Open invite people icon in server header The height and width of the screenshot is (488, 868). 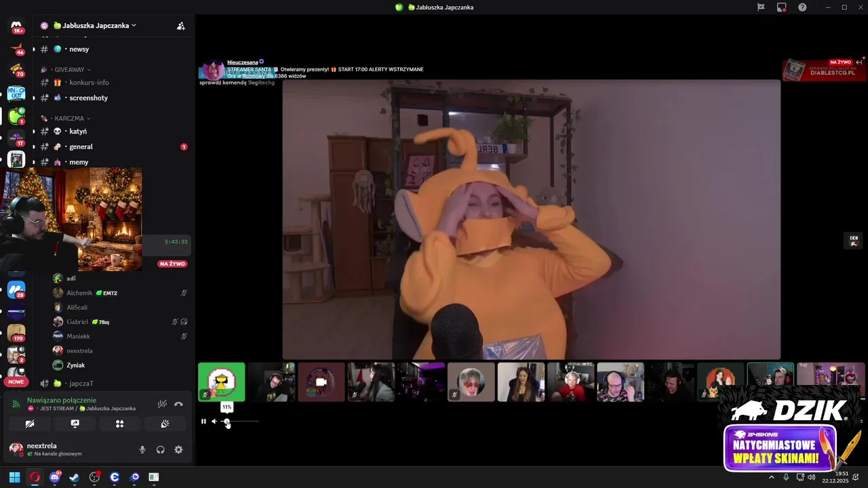(181, 26)
